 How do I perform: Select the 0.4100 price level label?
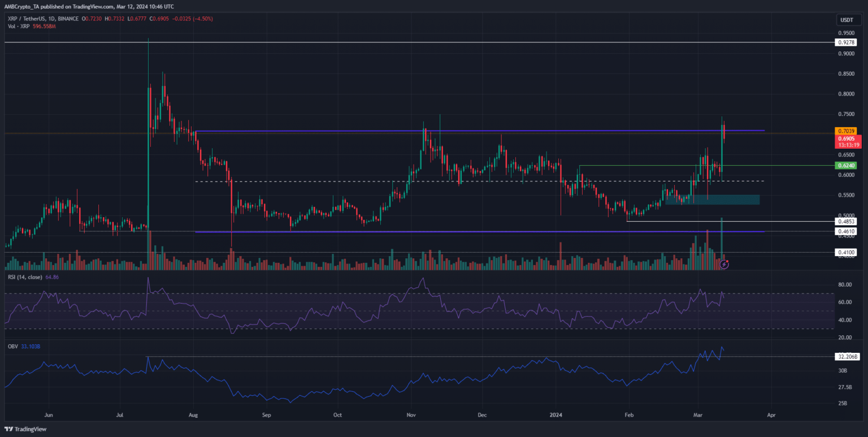coord(847,252)
